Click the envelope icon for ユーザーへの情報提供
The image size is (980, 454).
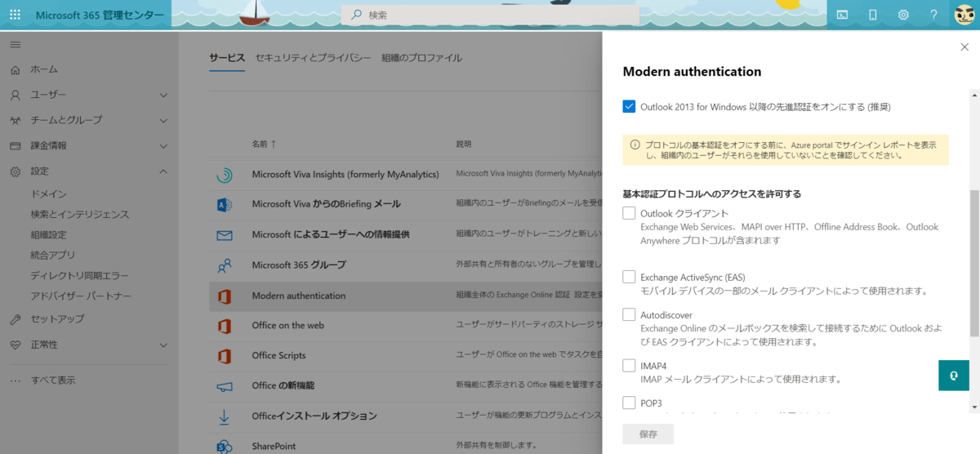click(x=224, y=235)
